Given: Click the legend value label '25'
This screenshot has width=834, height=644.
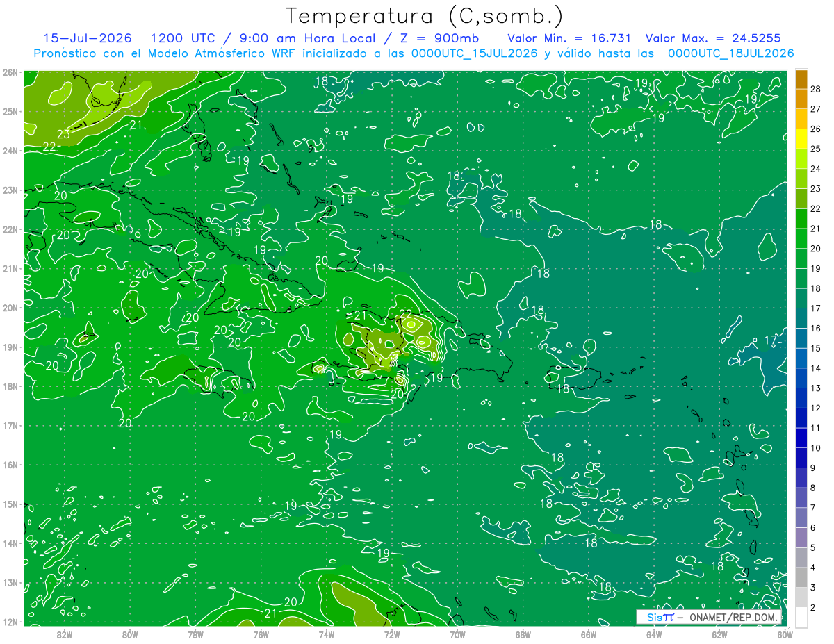Looking at the screenshot, I should click(x=815, y=149).
